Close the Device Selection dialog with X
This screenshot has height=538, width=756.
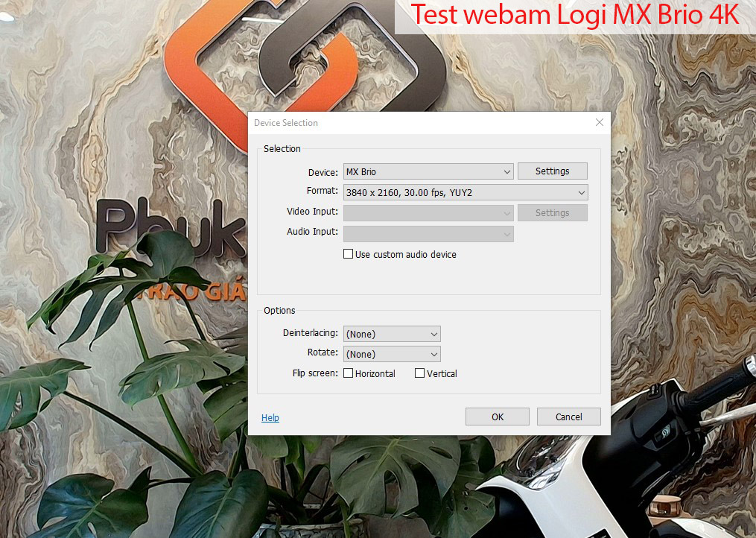coord(599,123)
